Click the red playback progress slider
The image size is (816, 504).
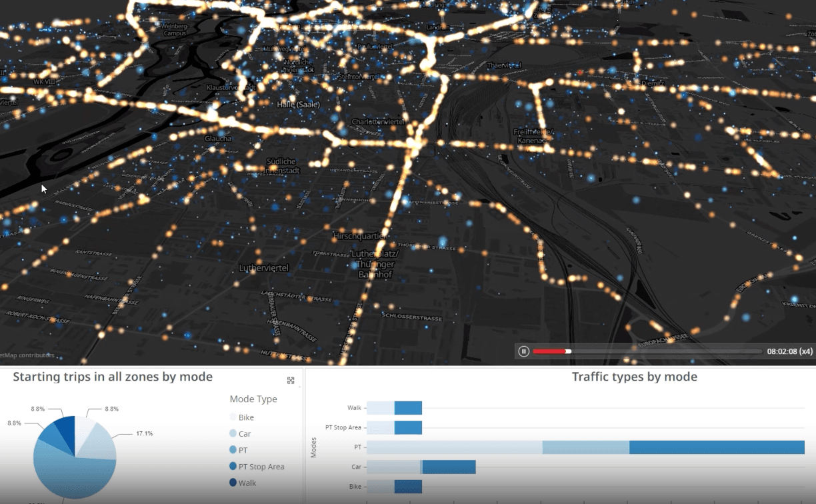point(551,351)
